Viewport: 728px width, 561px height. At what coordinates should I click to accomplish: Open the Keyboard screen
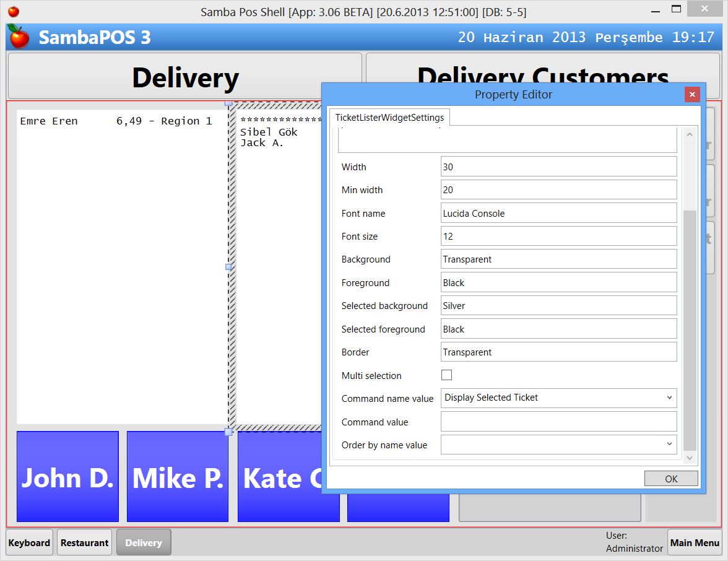coord(28,542)
